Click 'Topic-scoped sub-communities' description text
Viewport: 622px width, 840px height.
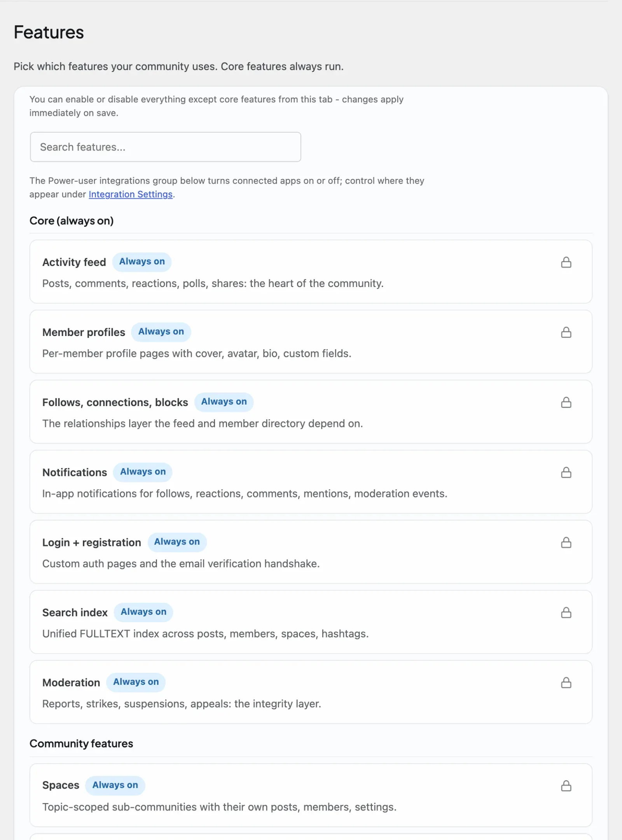coord(219,807)
